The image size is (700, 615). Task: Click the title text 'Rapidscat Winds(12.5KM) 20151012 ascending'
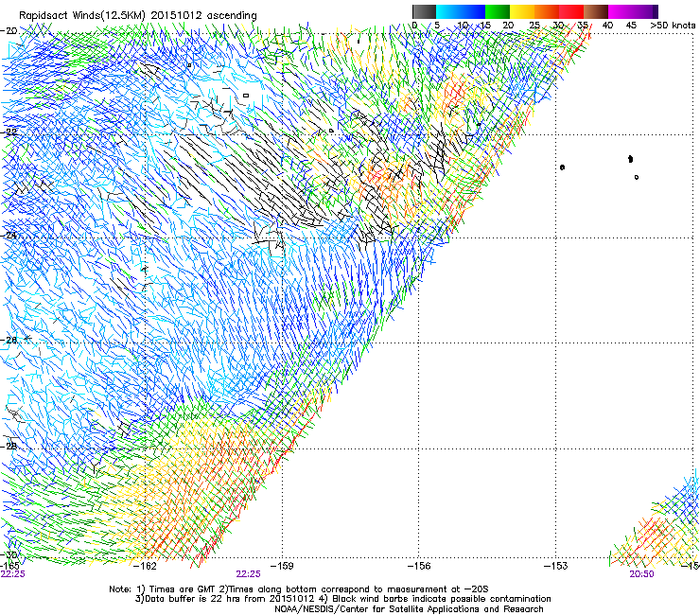click(138, 15)
